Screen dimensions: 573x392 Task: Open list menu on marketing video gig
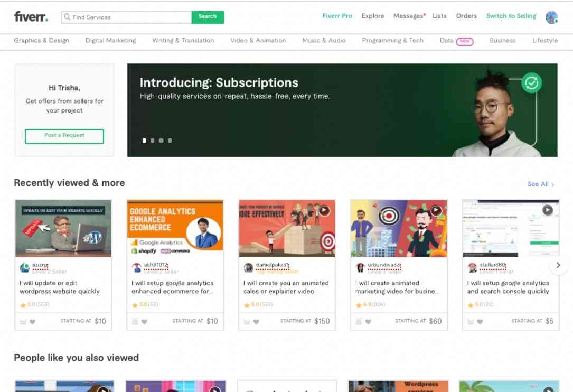359,322
